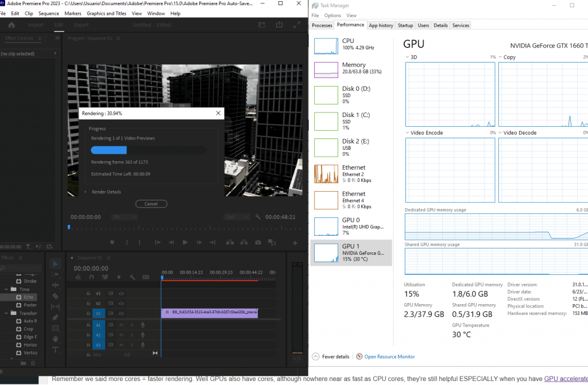Play the sequence in Program monitor
588x385 pixels.
[x=185, y=243]
